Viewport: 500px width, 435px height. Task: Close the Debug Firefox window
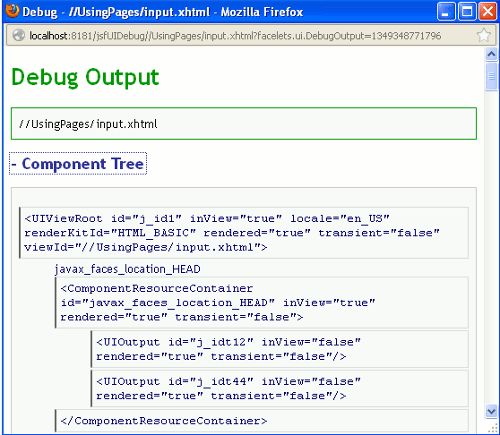point(488,12)
